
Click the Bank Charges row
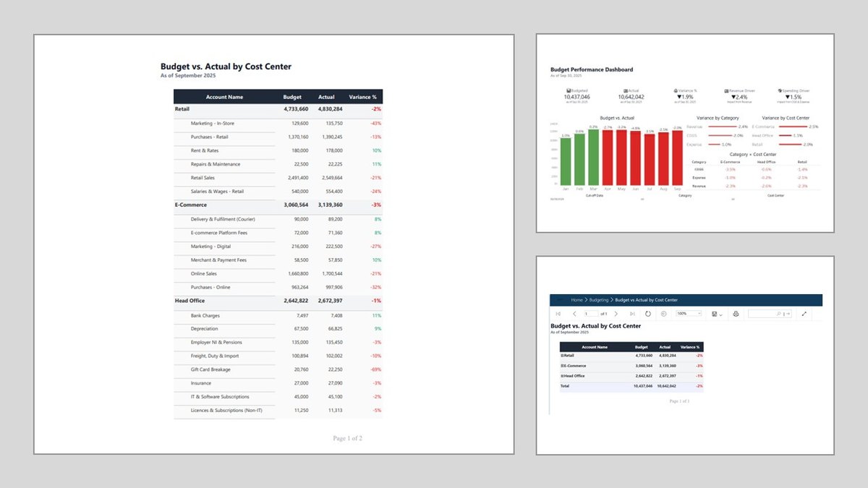(278, 316)
